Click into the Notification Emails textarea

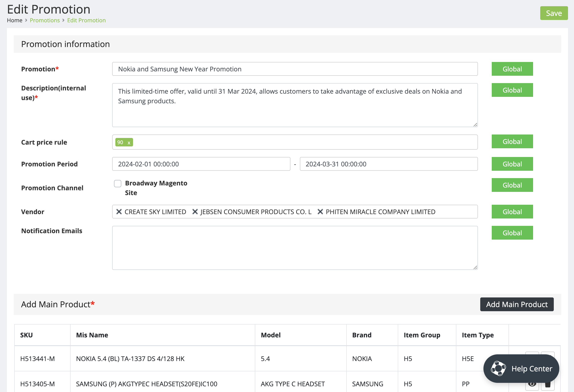295,248
